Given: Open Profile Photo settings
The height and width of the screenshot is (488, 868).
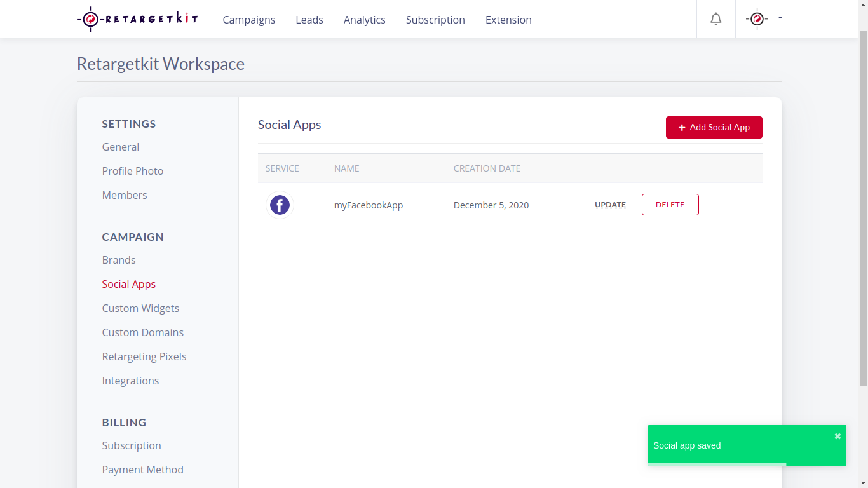Looking at the screenshot, I should [x=133, y=171].
